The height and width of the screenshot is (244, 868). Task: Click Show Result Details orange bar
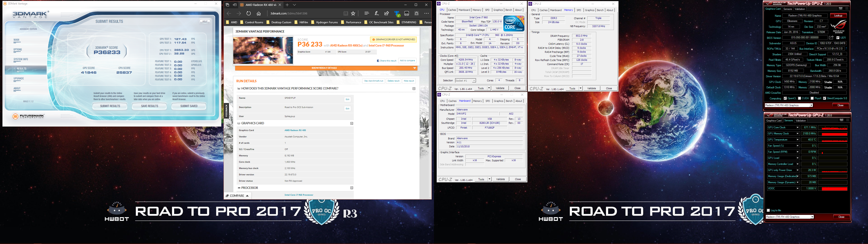click(x=326, y=68)
